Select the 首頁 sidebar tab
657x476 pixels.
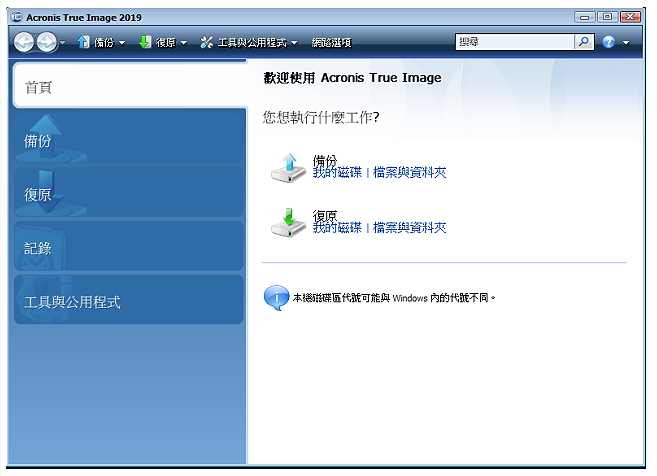tap(130, 86)
